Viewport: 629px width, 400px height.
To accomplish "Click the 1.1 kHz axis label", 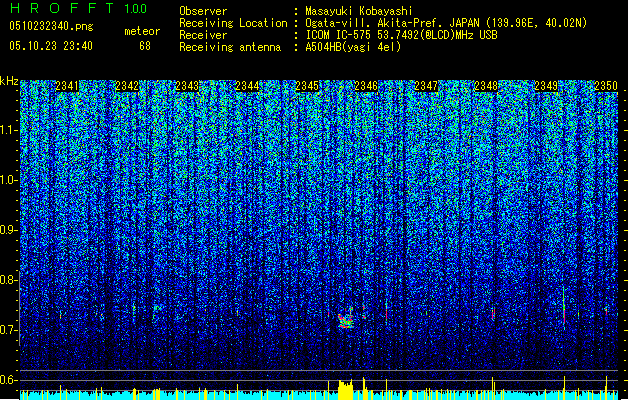I will click(9, 130).
